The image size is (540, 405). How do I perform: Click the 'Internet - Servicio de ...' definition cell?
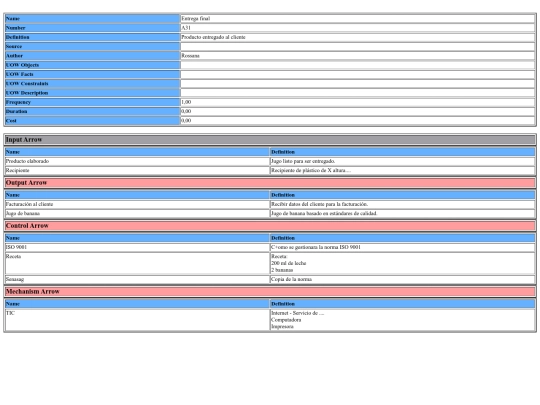pyautogui.click(x=402, y=320)
